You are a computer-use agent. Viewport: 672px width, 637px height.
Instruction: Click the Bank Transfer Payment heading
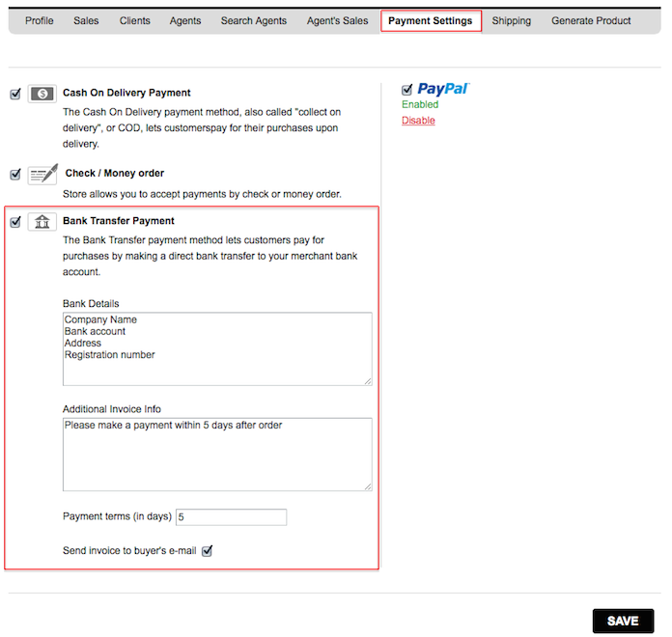119,221
